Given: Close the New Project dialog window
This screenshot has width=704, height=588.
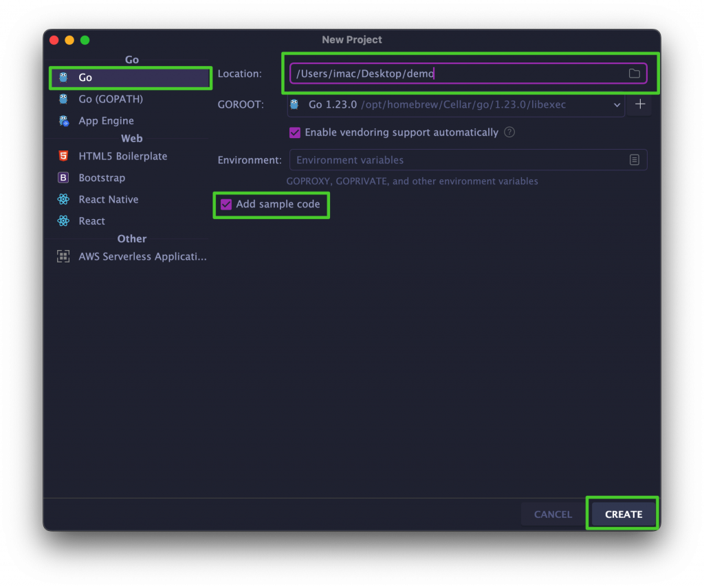Looking at the screenshot, I should (54, 40).
